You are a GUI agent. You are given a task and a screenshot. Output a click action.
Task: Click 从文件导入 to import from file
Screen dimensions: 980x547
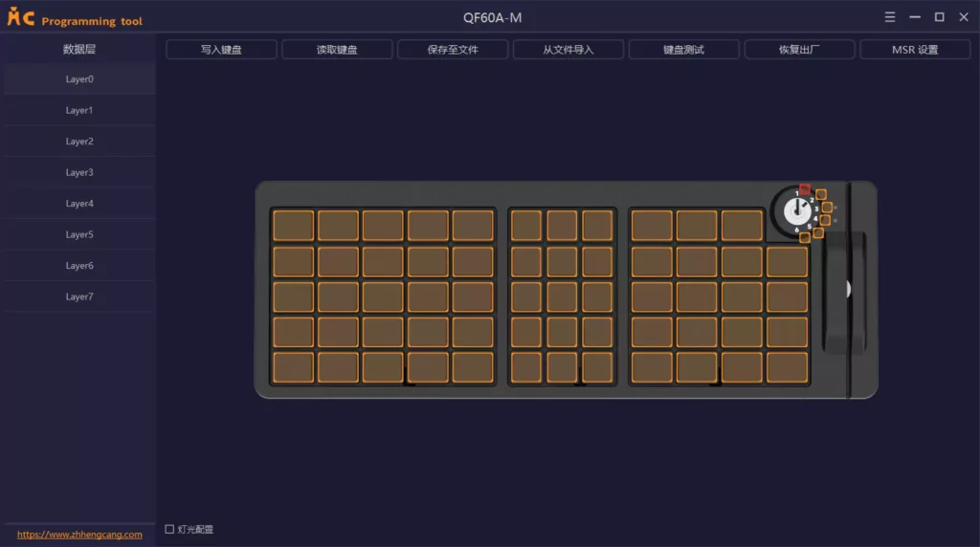click(x=568, y=50)
